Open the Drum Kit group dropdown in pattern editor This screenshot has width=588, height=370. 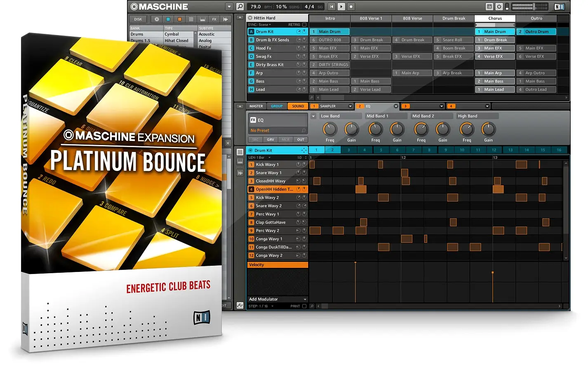coord(250,150)
